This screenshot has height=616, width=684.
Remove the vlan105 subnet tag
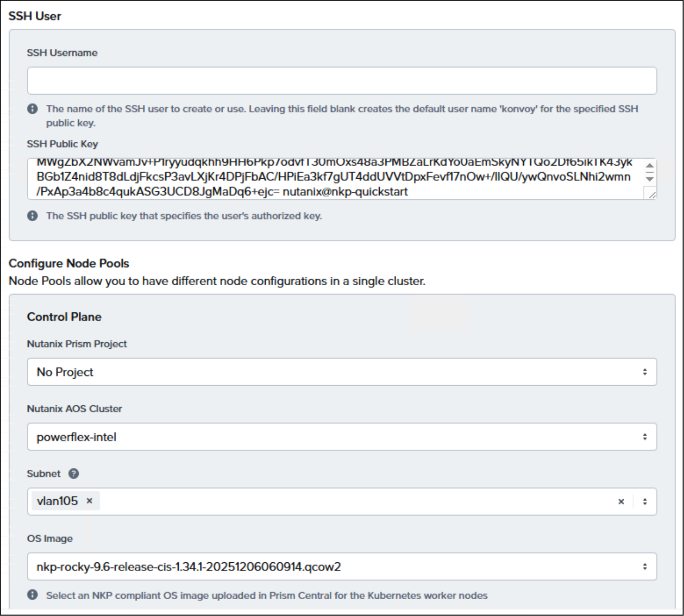[x=89, y=501]
